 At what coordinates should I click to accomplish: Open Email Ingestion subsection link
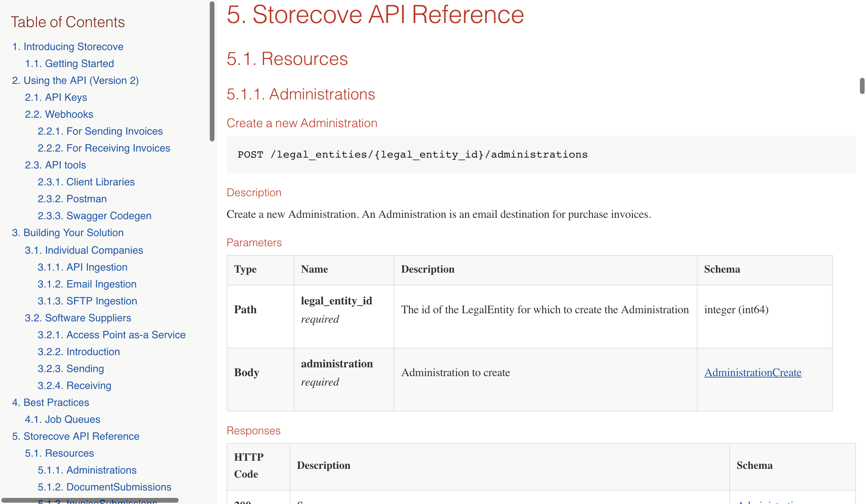tap(87, 284)
